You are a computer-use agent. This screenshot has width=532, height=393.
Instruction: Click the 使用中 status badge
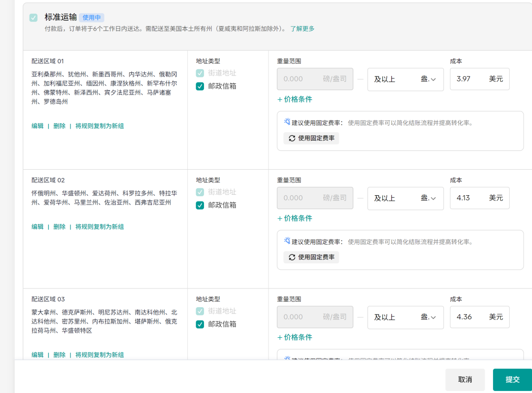click(x=92, y=18)
